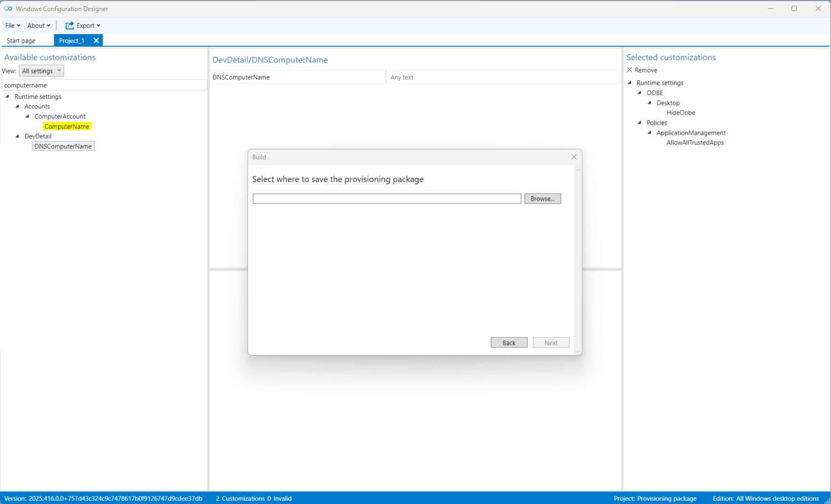Select AllowAllTrustedApps in selected customizations
This screenshot has height=504, width=831.
695,143
